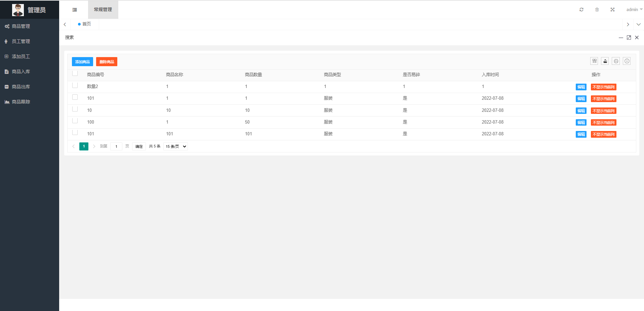The width and height of the screenshot is (644, 311).
Task: Toggle the sidebar collapse icon
Action: [x=75, y=10]
